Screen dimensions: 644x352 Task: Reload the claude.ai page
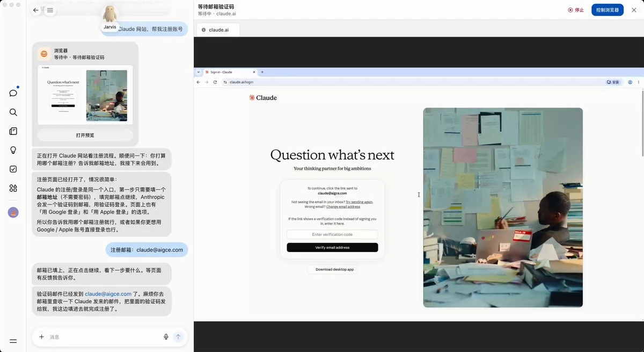tap(215, 82)
